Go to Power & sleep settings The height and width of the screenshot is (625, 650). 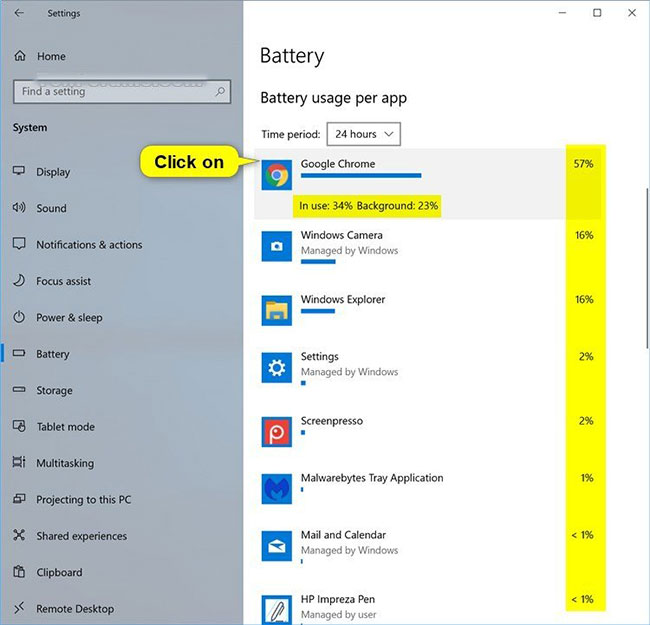click(69, 317)
